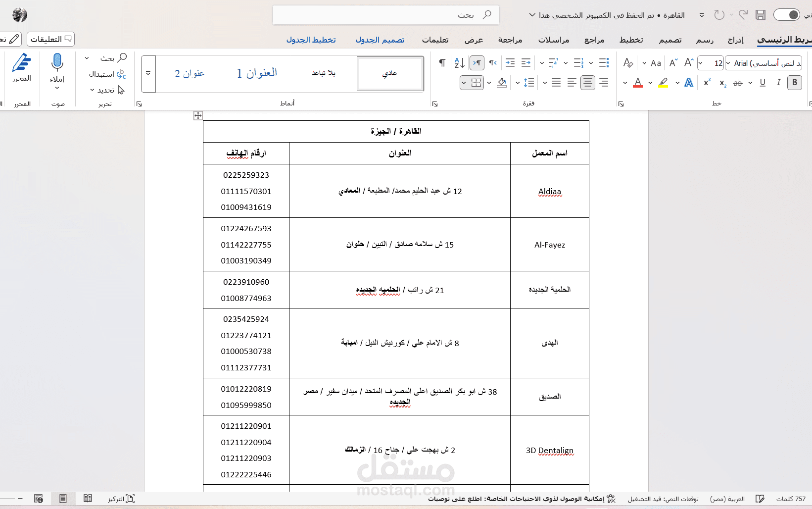Click the Clear All Formatting icon
The width and height of the screenshot is (812, 509).
tap(628, 63)
